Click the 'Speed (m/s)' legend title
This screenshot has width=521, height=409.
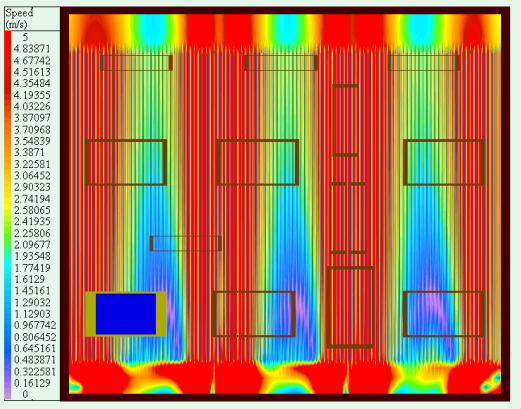19,19
